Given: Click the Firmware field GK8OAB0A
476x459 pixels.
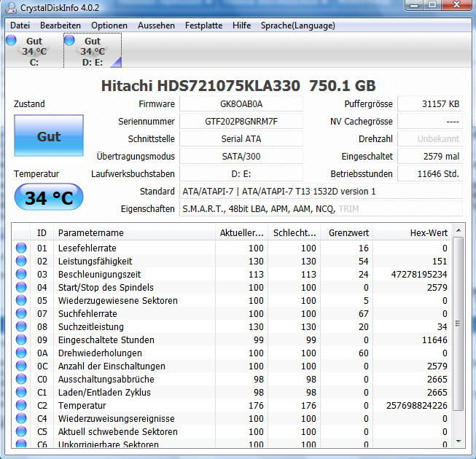Looking at the screenshot, I should tap(241, 104).
